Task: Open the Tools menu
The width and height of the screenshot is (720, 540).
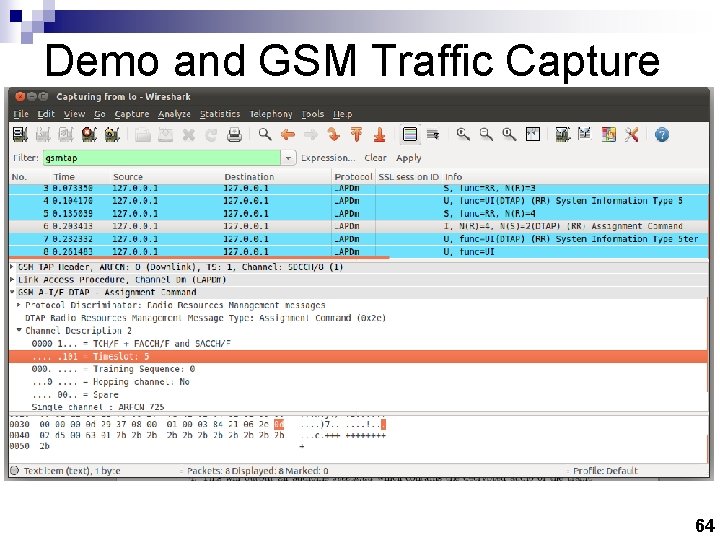Action: [313, 114]
